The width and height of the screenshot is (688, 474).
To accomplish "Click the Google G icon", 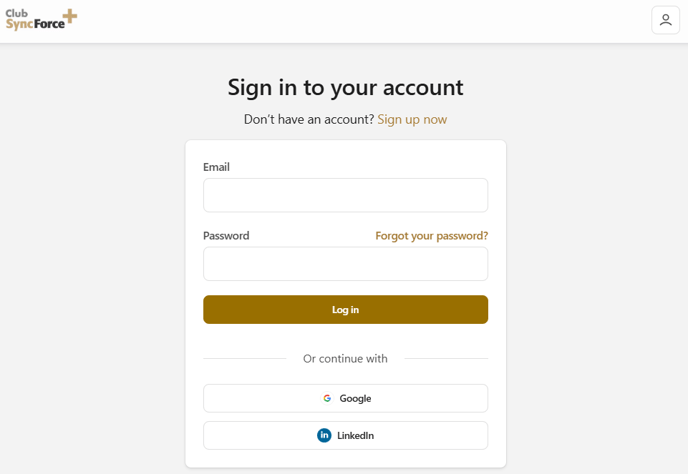I will [327, 398].
